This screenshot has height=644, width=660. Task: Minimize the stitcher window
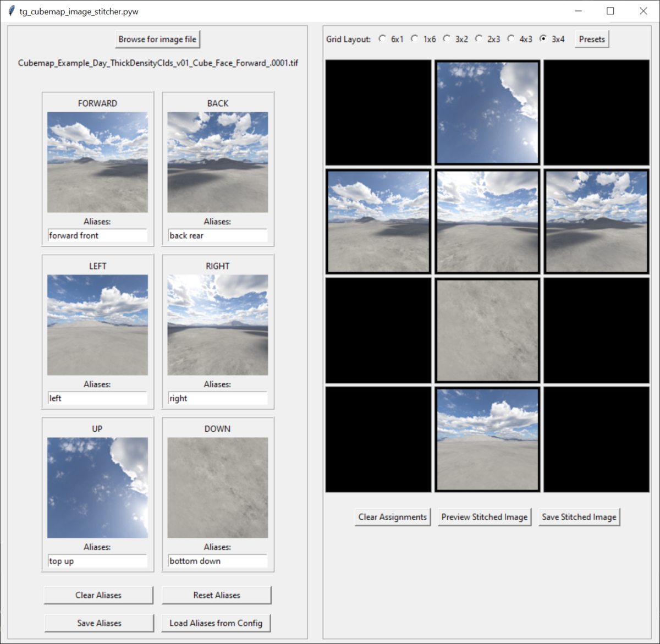[578, 11]
